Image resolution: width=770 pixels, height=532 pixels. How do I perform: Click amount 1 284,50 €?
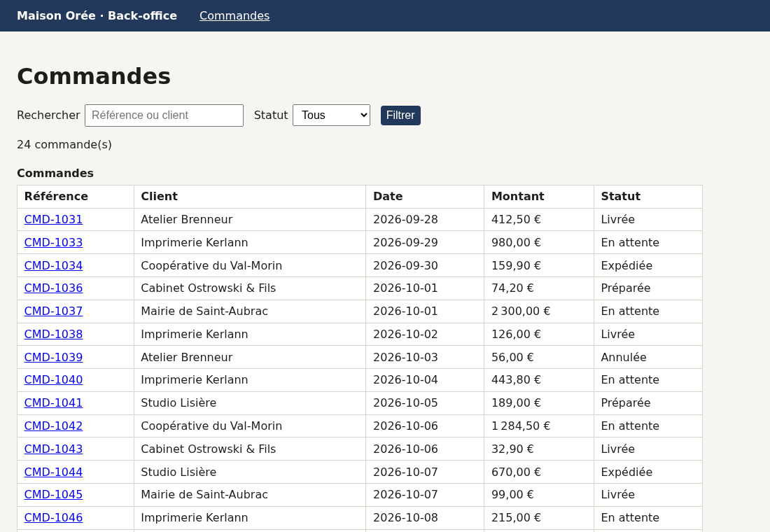pos(521,426)
